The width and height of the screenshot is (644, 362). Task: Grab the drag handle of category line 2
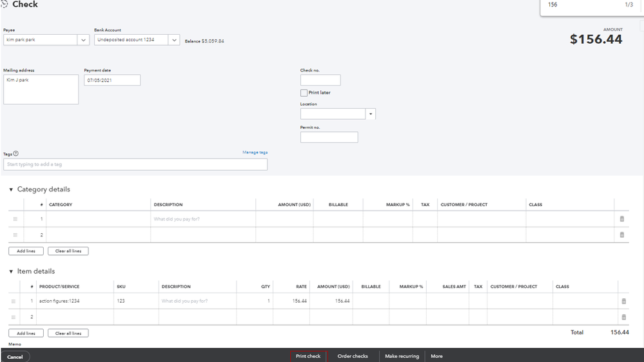[15, 234]
